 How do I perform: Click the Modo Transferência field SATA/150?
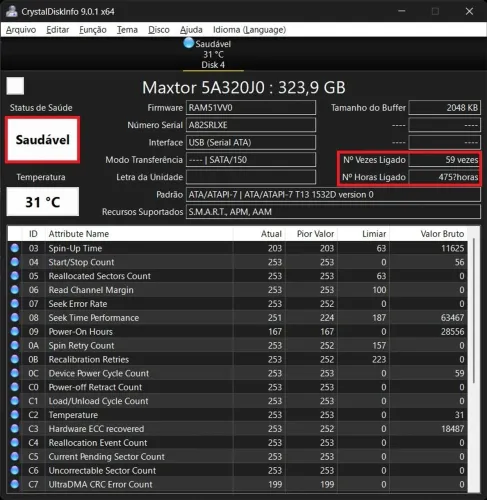coord(251,160)
